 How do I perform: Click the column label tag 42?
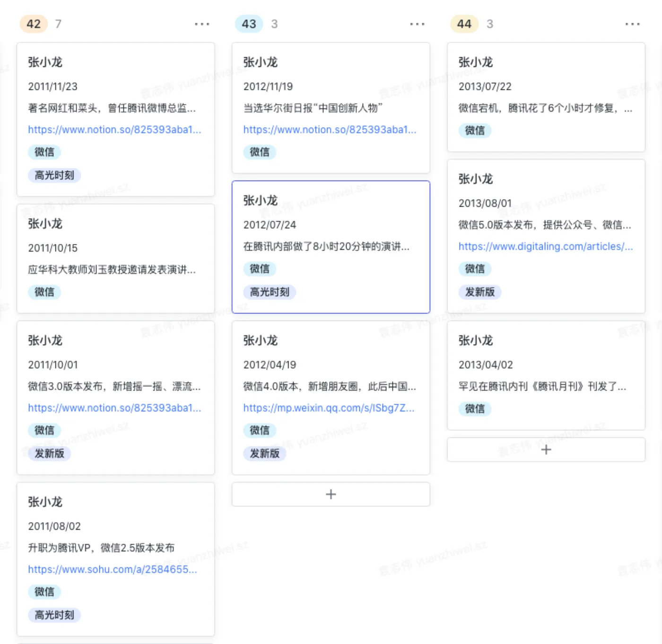point(34,24)
